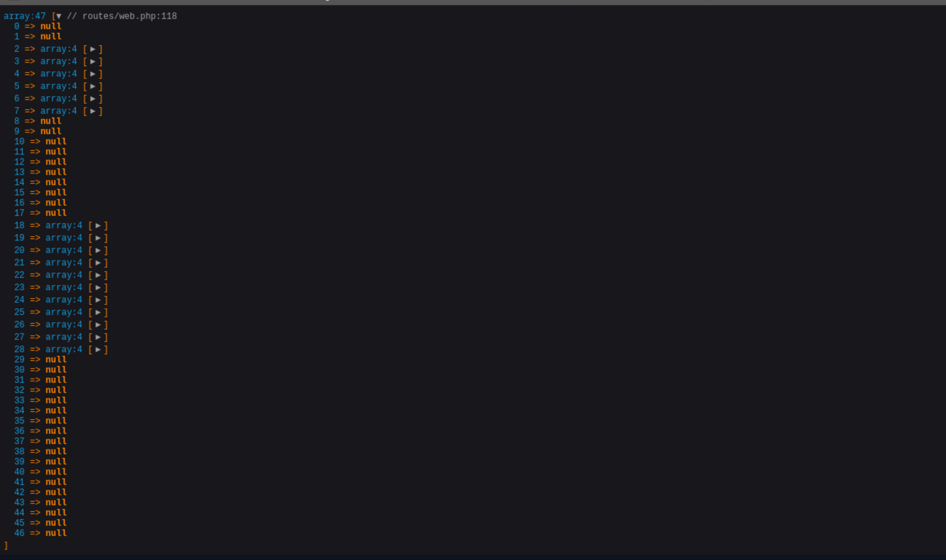This screenshot has height=560, width=946.
Task: Expand the array at index 24
Action: tap(98, 300)
